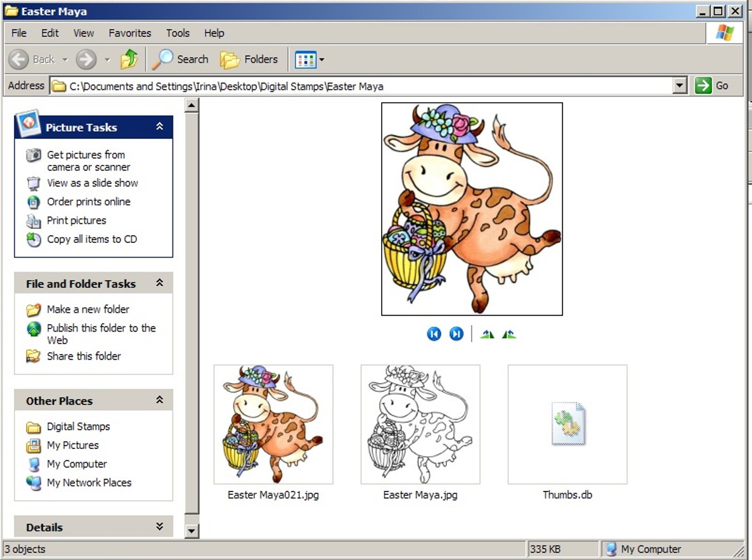Open the Tools menu

coord(178,32)
